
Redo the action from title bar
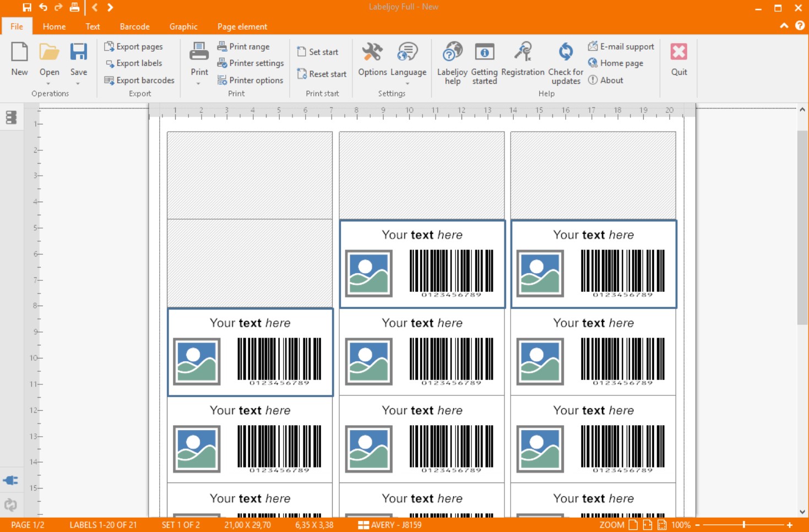58,7
